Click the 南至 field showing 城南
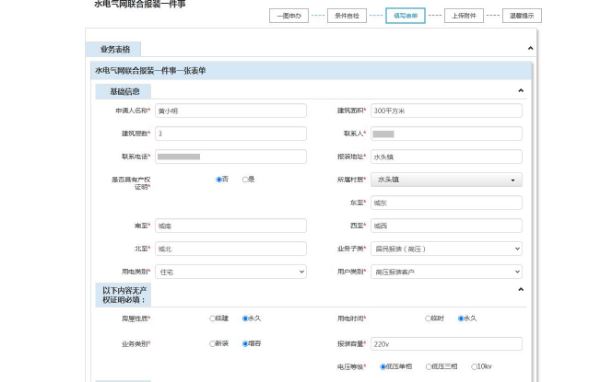Image resolution: width=600 pixels, height=382 pixels. (231, 226)
